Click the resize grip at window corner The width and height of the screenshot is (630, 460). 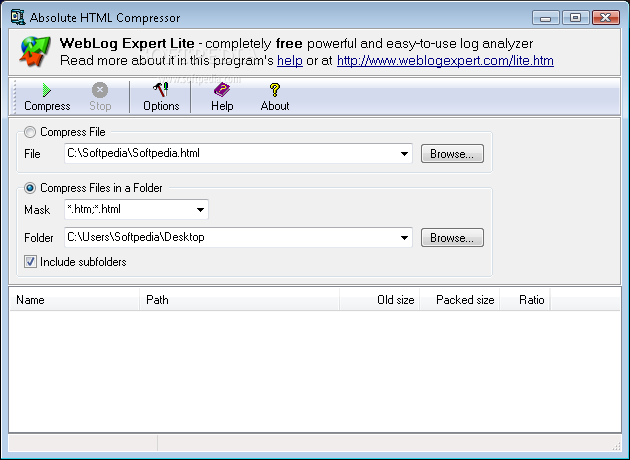(616, 446)
